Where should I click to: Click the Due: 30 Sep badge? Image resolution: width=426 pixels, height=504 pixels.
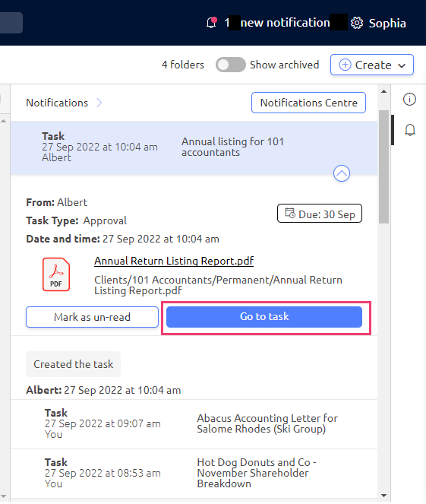point(320,214)
